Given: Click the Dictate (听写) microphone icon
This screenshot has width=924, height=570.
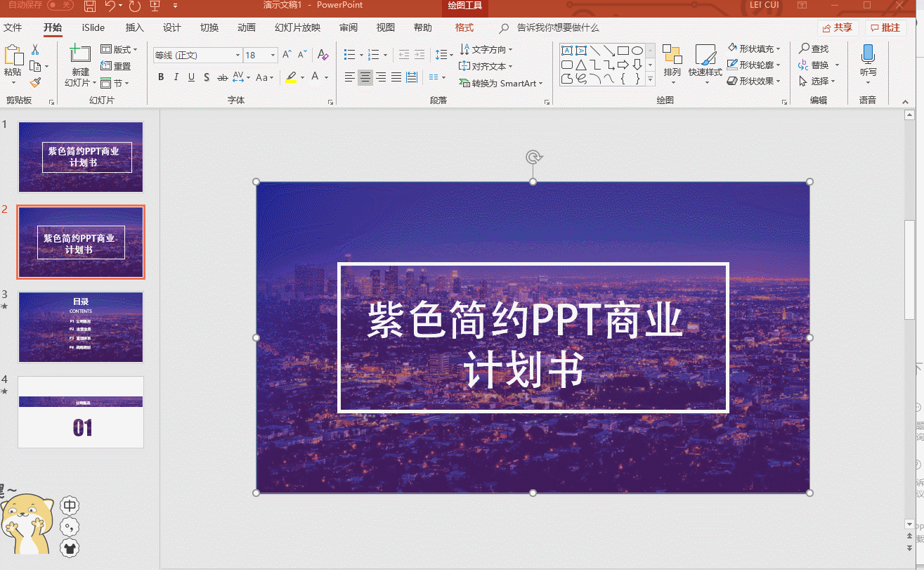Looking at the screenshot, I should coord(868,55).
